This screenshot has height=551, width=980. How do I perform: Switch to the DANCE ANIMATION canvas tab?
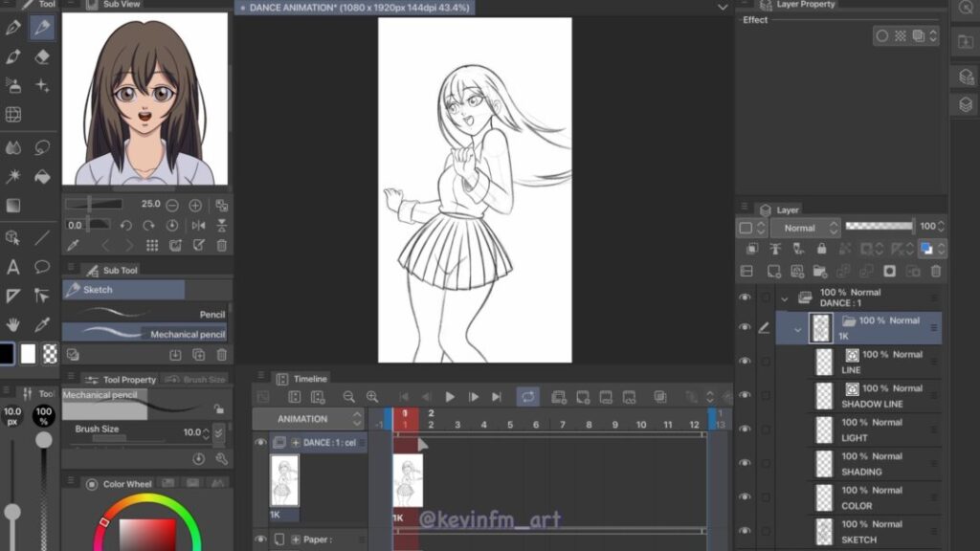(354, 8)
